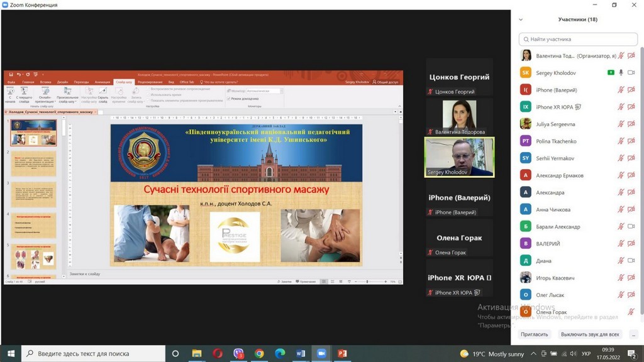The width and height of the screenshot is (644, 362).
Task: Click Sergey Kholodov's video tile
Action: (x=459, y=157)
